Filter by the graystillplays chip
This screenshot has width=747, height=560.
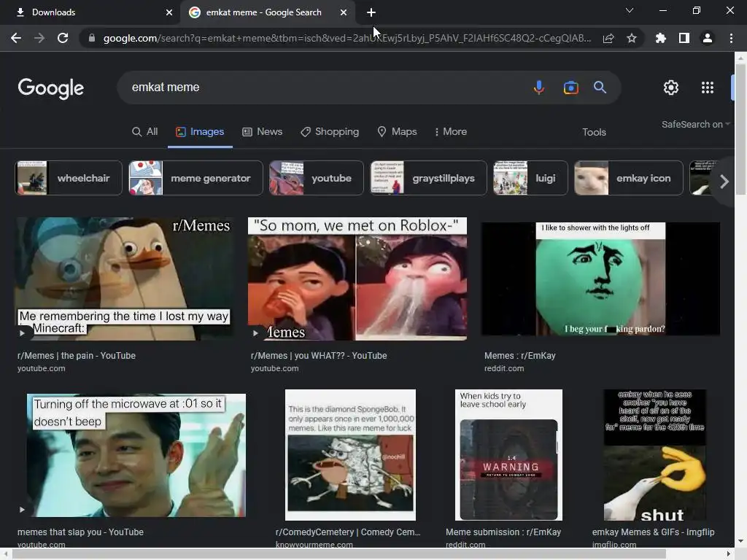pyautogui.click(x=429, y=178)
